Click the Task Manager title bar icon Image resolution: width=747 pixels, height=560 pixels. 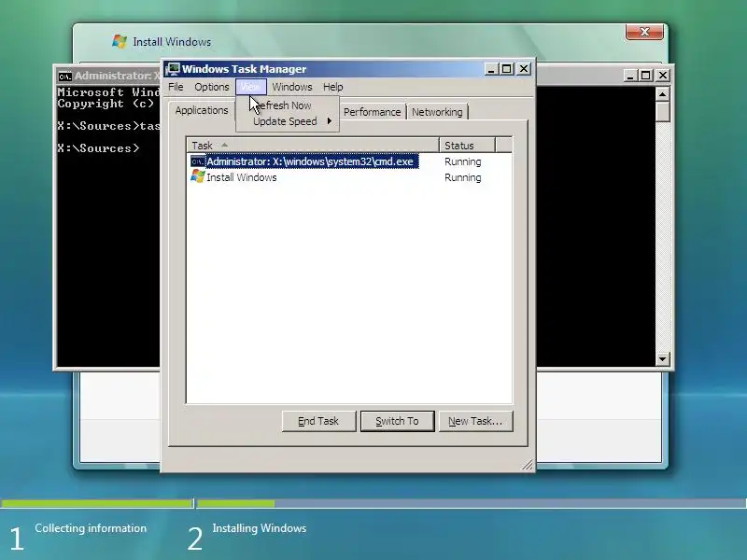click(x=173, y=69)
